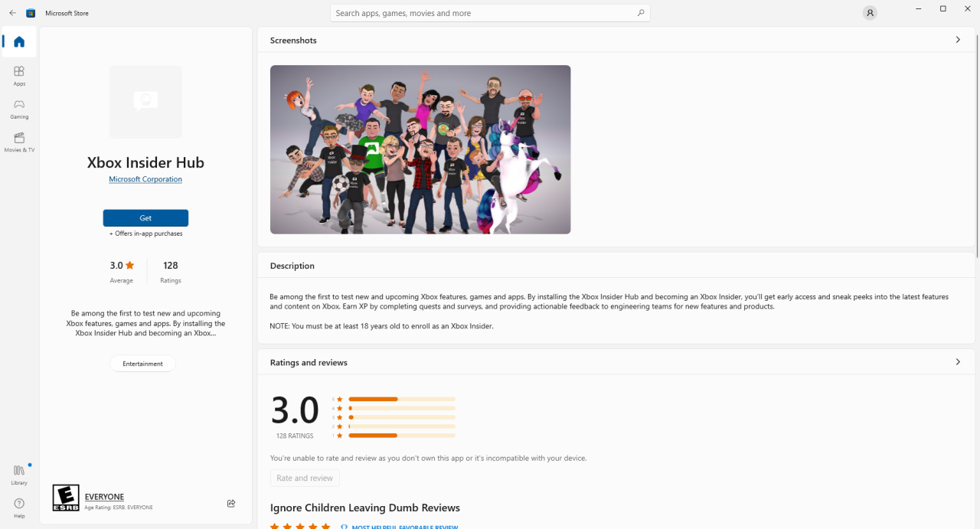This screenshot has height=529, width=980.
Task: Click the Microsoft Store logo icon
Action: 31,13
